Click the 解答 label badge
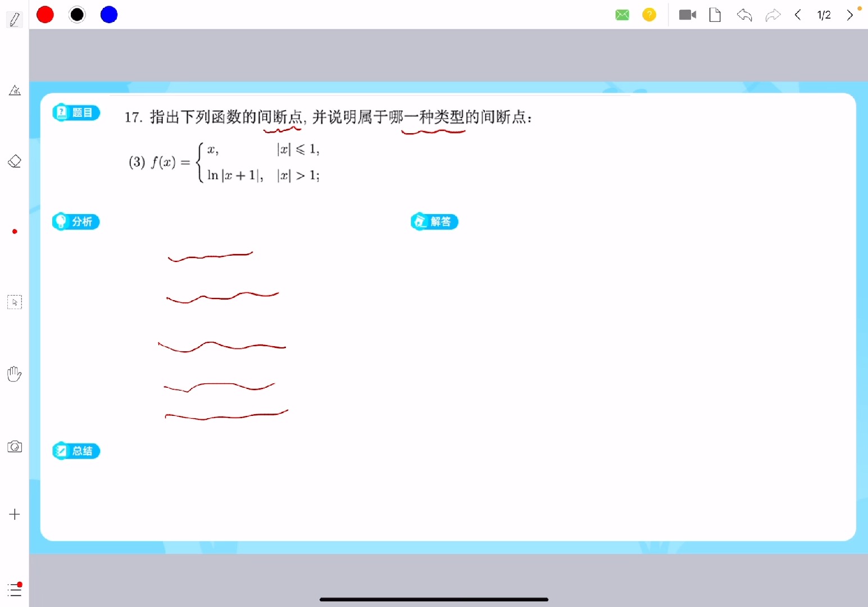The height and width of the screenshot is (607, 868). pos(434,221)
